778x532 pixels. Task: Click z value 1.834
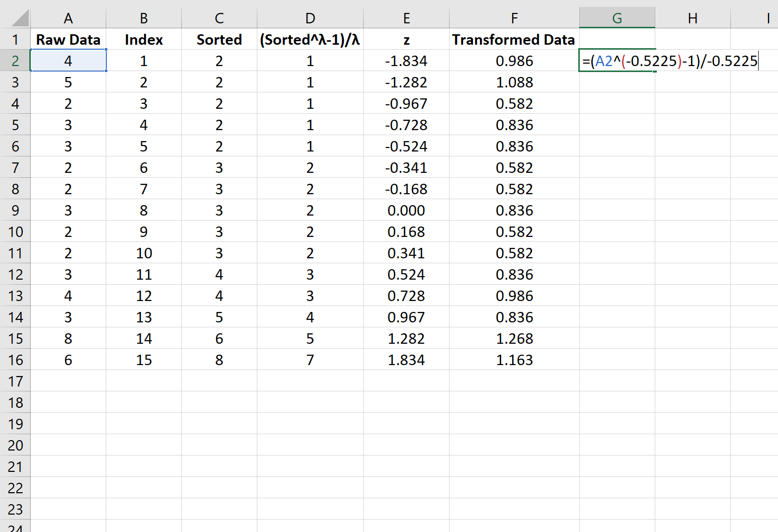pos(406,360)
